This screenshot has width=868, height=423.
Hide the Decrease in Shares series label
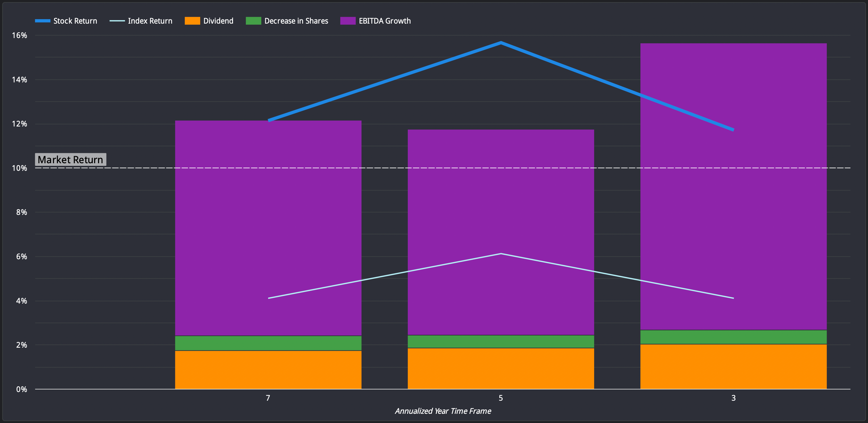tap(296, 21)
